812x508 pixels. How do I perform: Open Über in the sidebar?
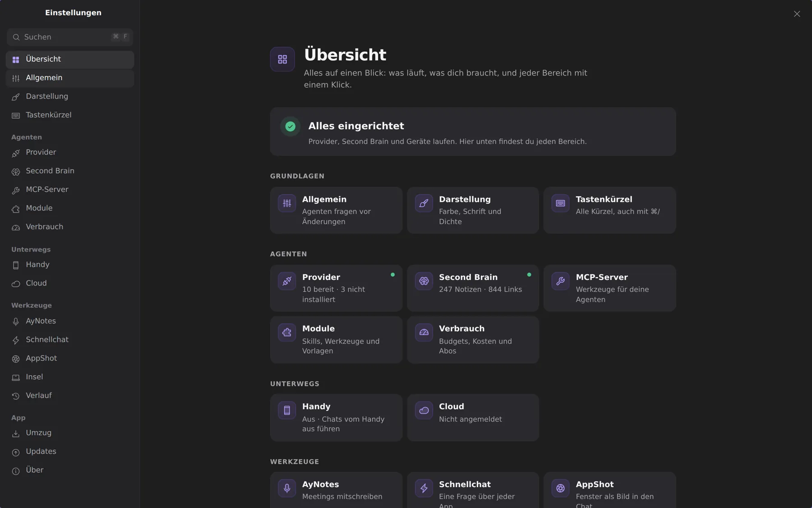pyautogui.click(x=70, y=470)
